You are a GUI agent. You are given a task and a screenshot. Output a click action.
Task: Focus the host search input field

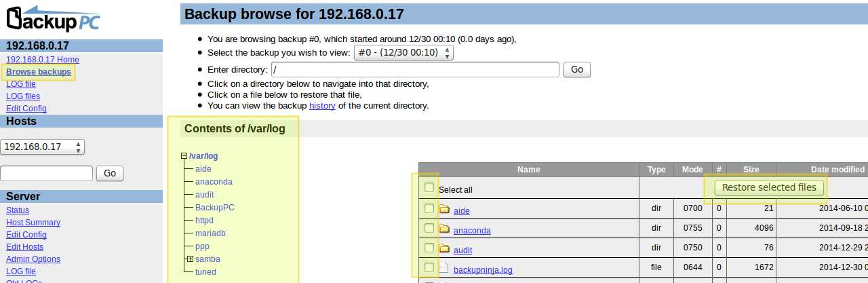point(47,174)
